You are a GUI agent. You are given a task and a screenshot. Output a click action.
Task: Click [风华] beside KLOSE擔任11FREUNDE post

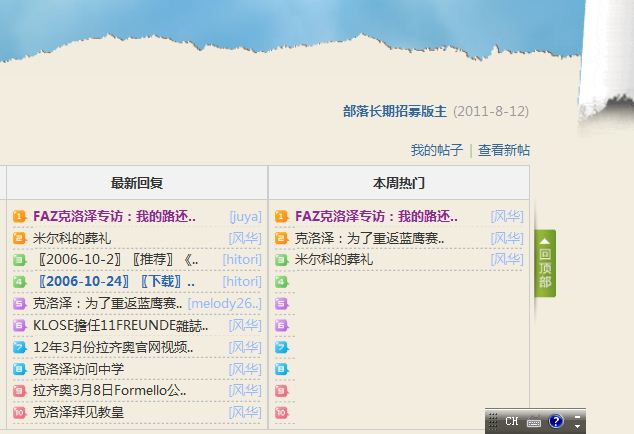click(x=245, y=325)
